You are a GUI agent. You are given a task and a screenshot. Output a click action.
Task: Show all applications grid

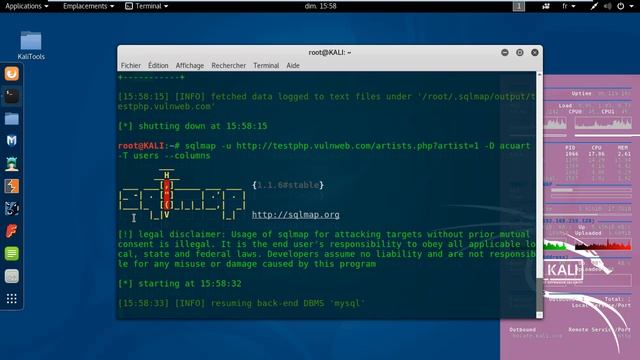point(11,299)
